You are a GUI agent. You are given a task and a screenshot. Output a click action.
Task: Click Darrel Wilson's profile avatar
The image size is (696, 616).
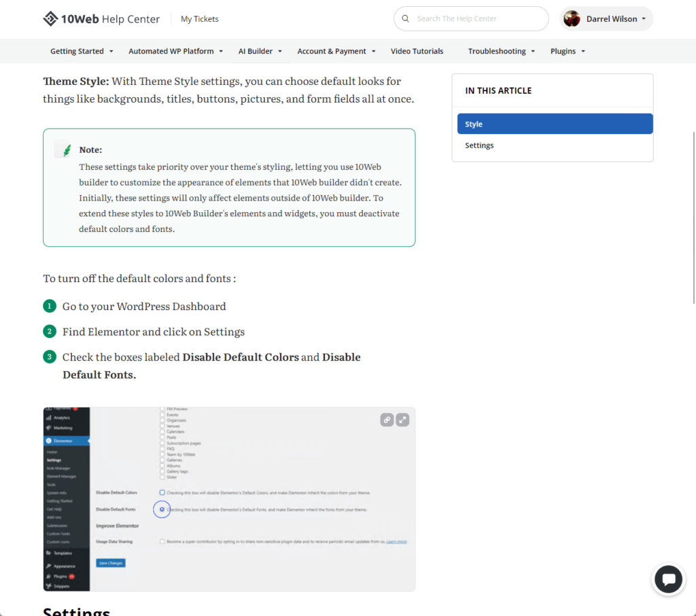(572, 18)
